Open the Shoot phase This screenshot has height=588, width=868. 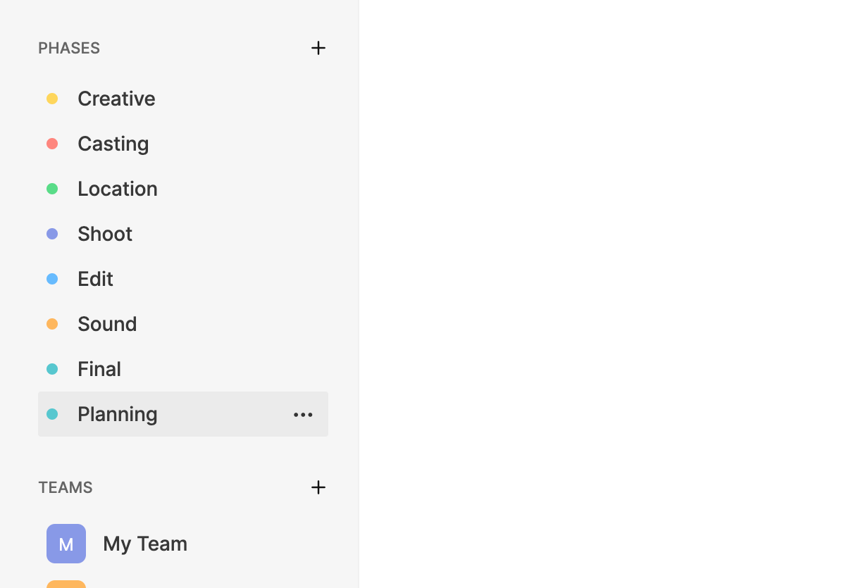click(105, 234)
